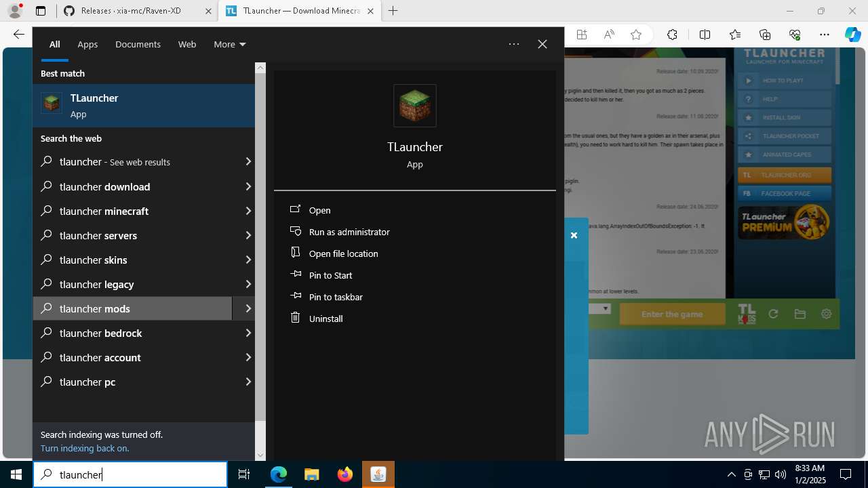Open search panel options ellipsis
868x488 pixels.
(x=514, y=44)
